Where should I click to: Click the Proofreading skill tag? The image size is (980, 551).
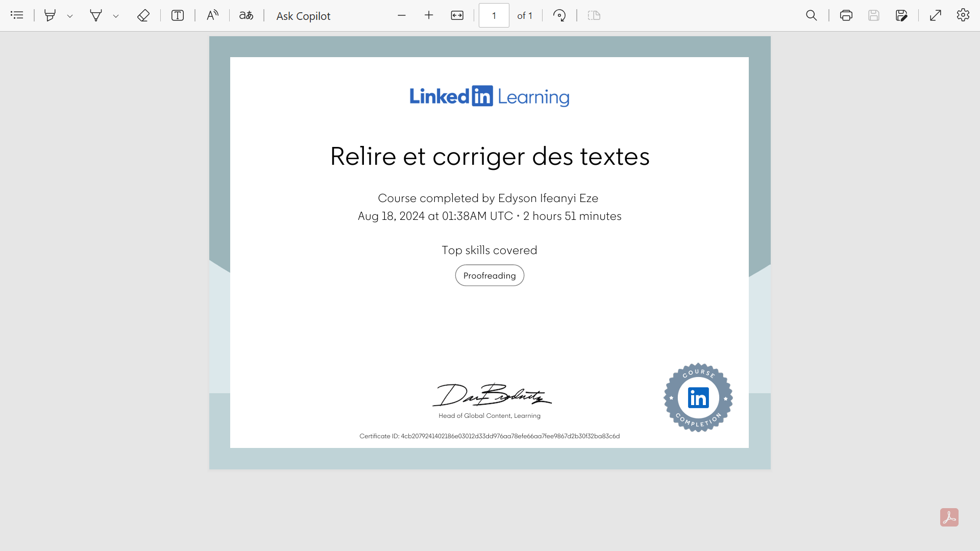click(x=489, y=275)
